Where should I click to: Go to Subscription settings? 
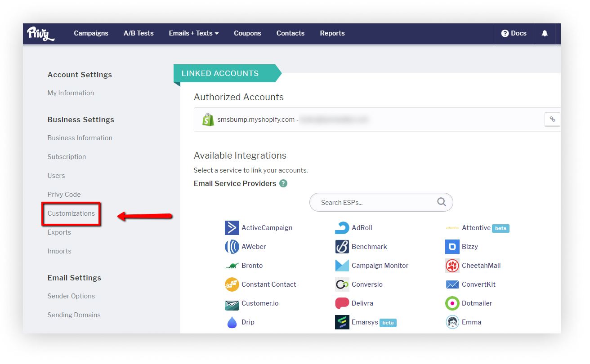pyautogui.click(x=67, y=157)
